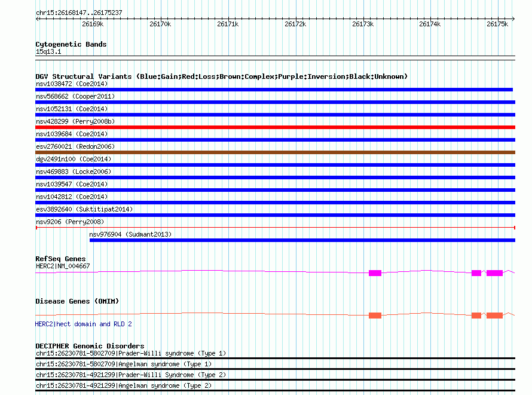Click the last wide magenta HERC2 exon
Screen dimensions: 532x395
tap(494, 273)
